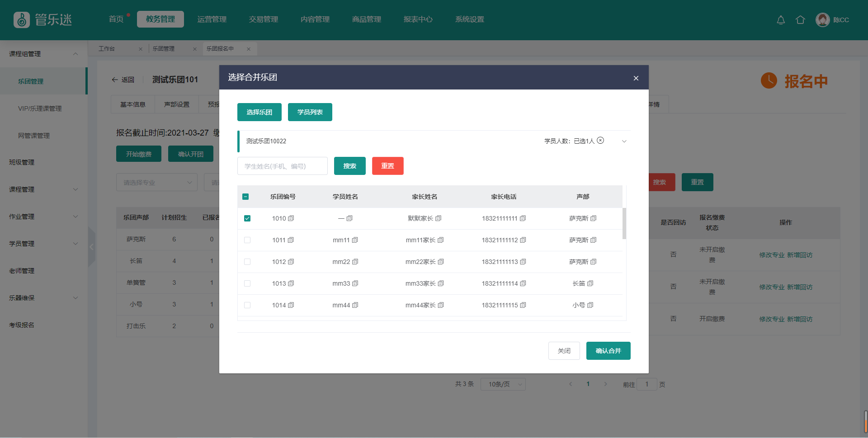Check the checkbox for row 1012

coord(247,262)
